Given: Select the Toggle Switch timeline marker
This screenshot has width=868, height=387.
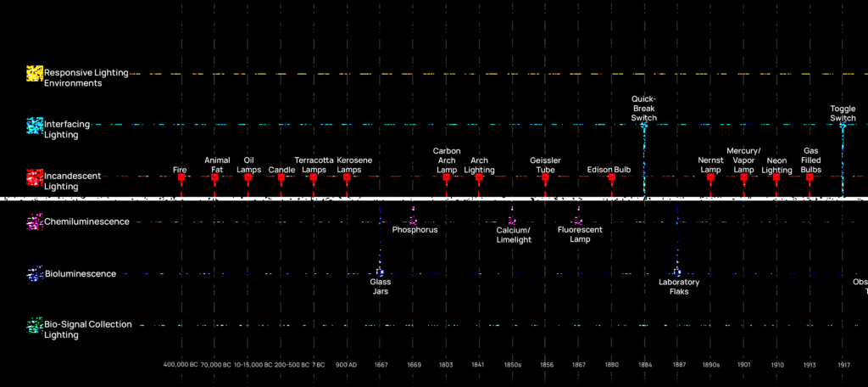Looking at the screenshot, I should pos(842,126).
